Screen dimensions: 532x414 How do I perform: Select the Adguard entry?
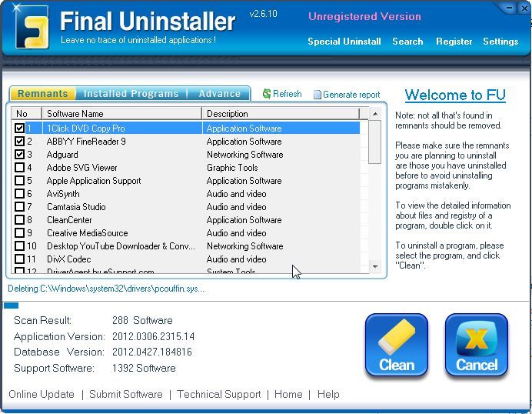point(185,154)
